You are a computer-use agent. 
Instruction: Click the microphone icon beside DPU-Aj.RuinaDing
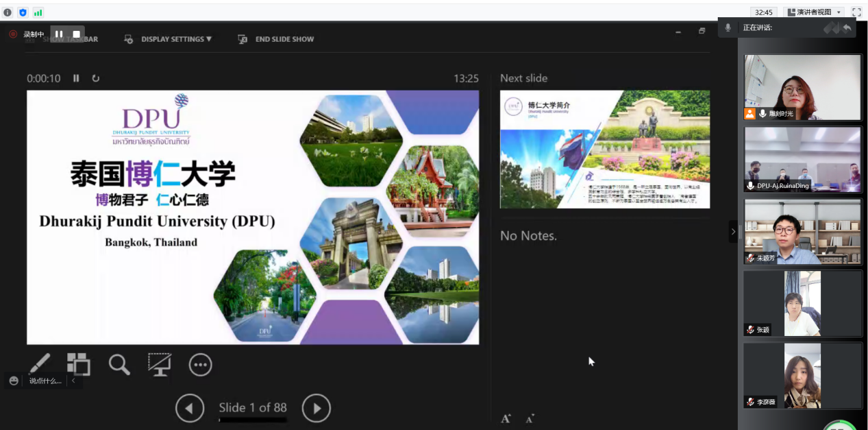[x=751, y=186]
